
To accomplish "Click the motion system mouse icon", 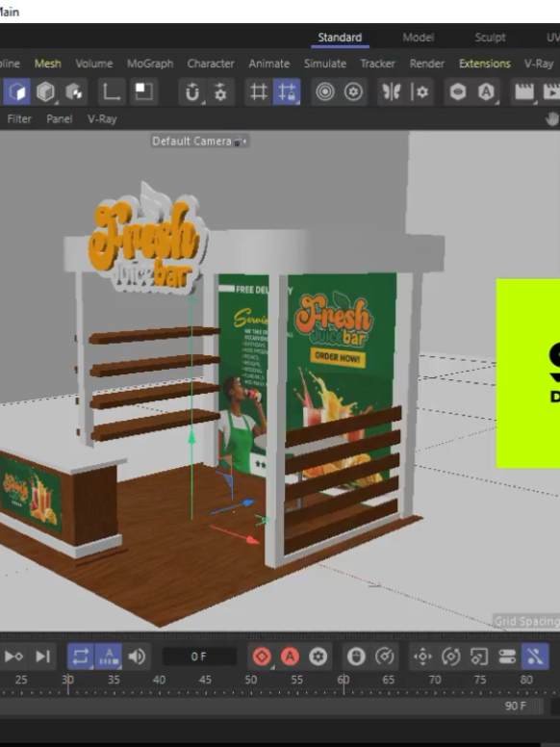I will click(x=356, y=656).
